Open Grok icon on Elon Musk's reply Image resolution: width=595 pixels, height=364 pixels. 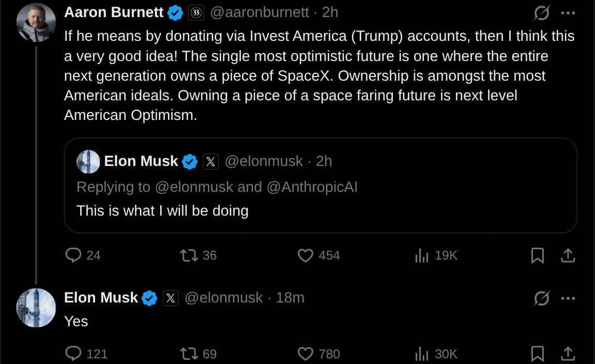point(541,298)
